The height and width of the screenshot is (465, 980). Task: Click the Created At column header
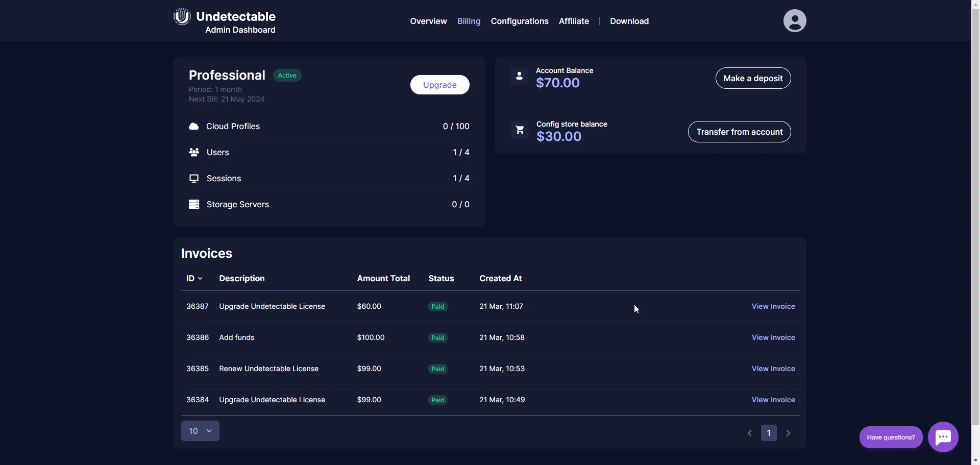pyautogui.click(x=500, y=278)
